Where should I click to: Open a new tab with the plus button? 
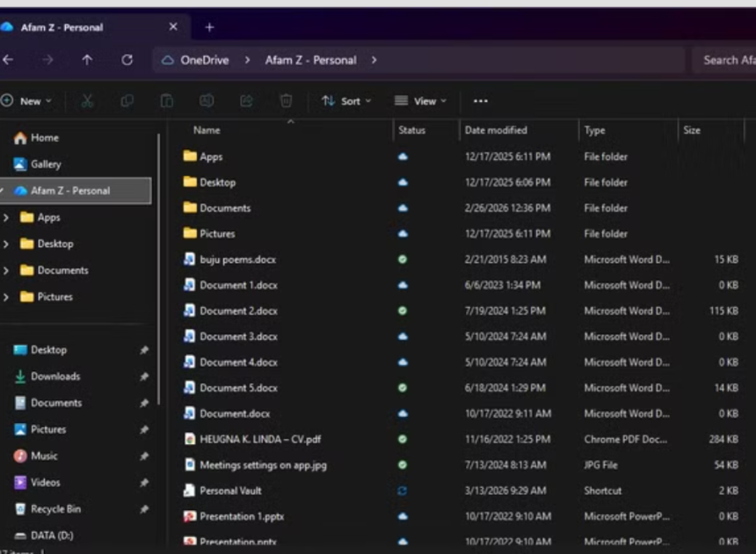click(x=209, y=27)
